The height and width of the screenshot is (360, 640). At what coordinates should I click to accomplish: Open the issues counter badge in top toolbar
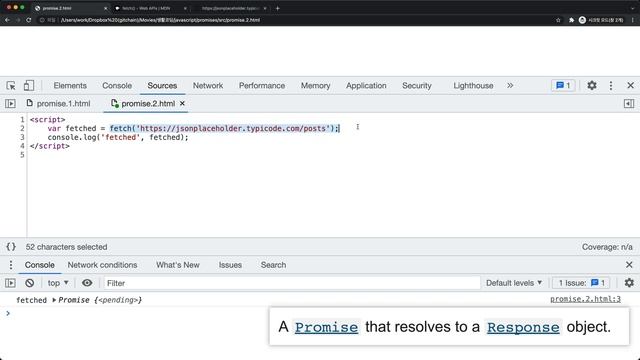(x=563, y=86)
